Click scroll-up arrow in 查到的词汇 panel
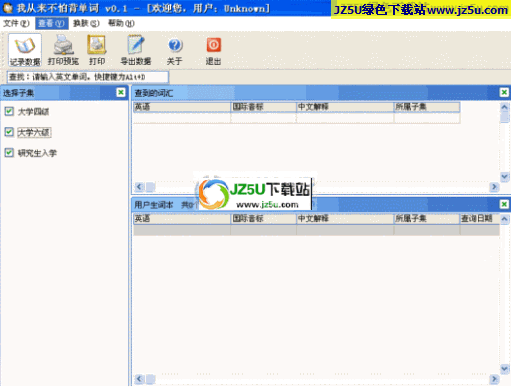The height and width of the screenshot is (388, 511). coord(504,107)
